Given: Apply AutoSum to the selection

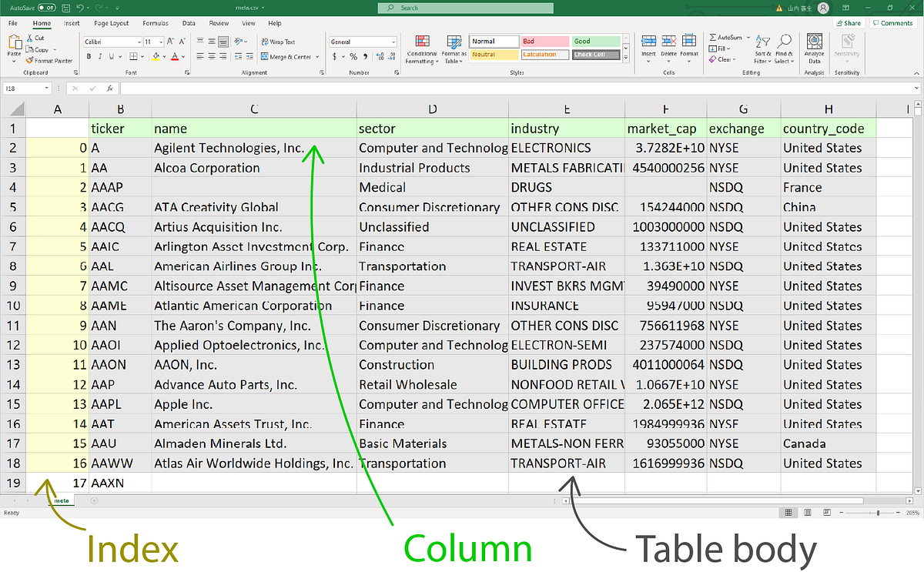Looking at the screenshot, I should tap(724, 37).
